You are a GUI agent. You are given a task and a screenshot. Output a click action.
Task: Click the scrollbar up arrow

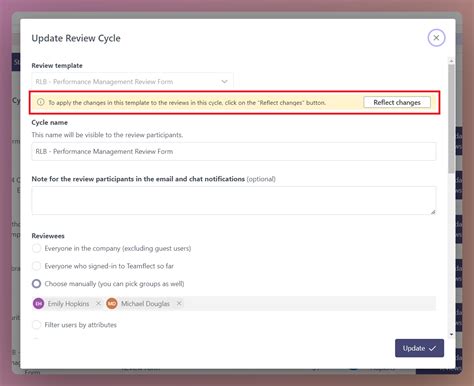click(x=451, y=61)
